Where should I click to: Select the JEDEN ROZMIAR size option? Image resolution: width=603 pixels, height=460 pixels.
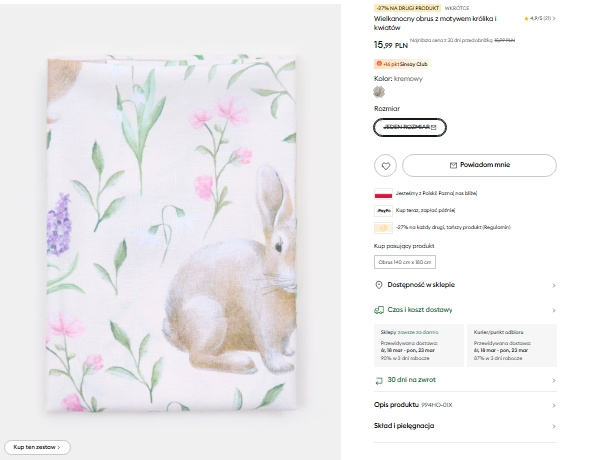coord(409,127)
